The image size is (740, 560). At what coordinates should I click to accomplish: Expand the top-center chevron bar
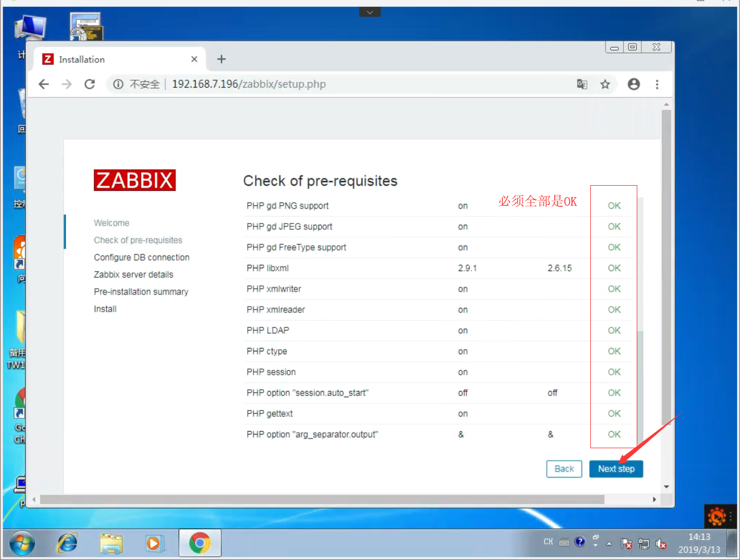click(x=370, y=12)
